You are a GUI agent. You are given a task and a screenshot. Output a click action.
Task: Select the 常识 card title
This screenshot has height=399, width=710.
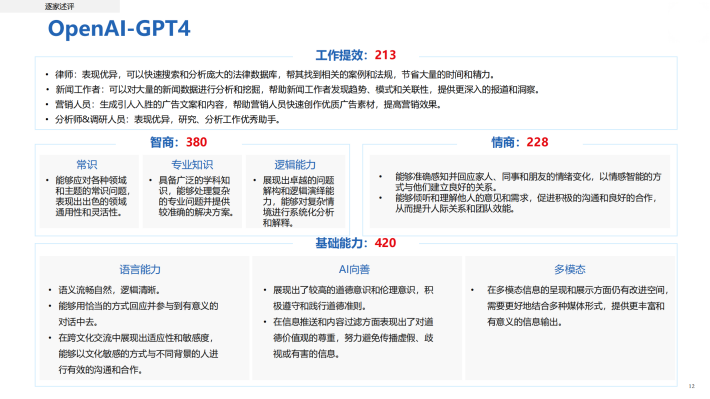tap(86, 164)
